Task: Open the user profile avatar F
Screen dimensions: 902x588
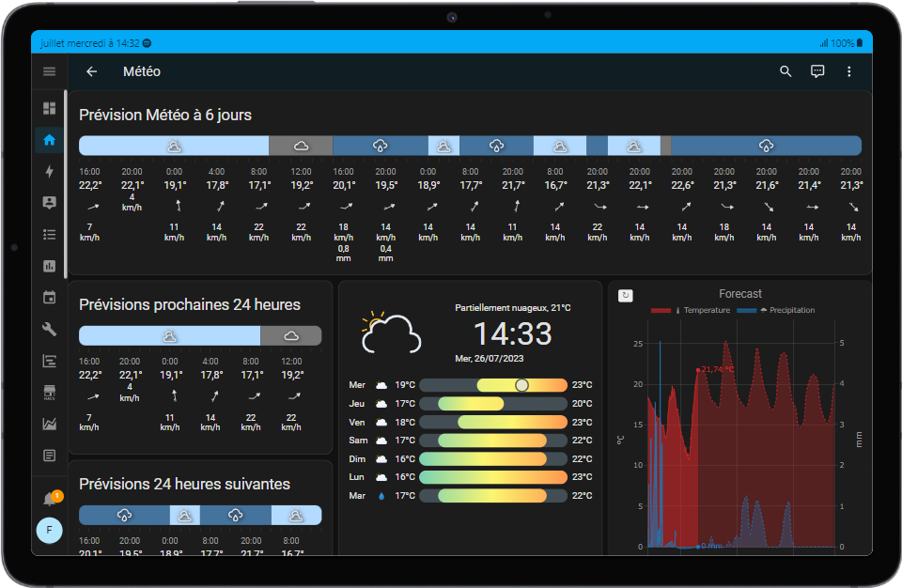Action: [x=50, y=531]
